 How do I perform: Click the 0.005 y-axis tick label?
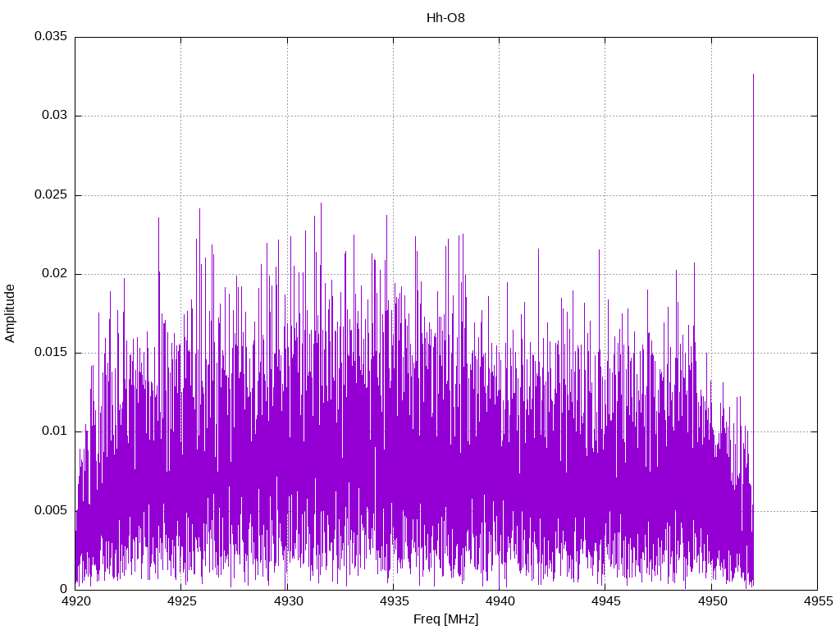[50, 510]
